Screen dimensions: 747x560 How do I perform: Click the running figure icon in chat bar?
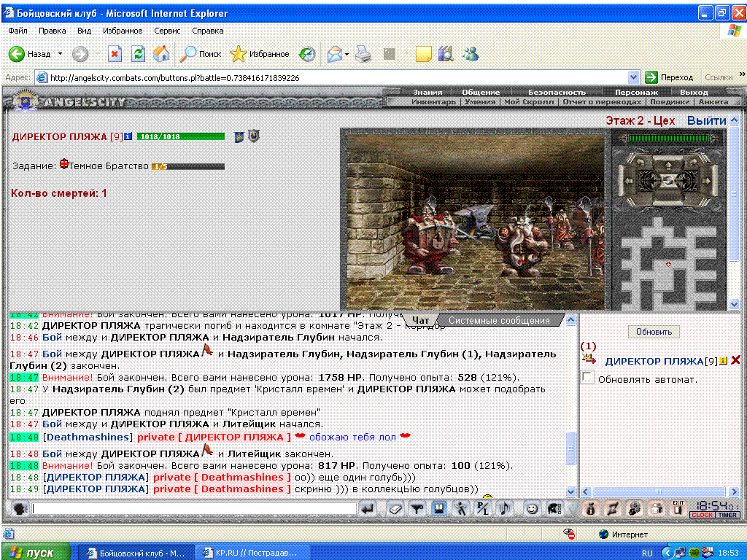(x=461, y=508)
